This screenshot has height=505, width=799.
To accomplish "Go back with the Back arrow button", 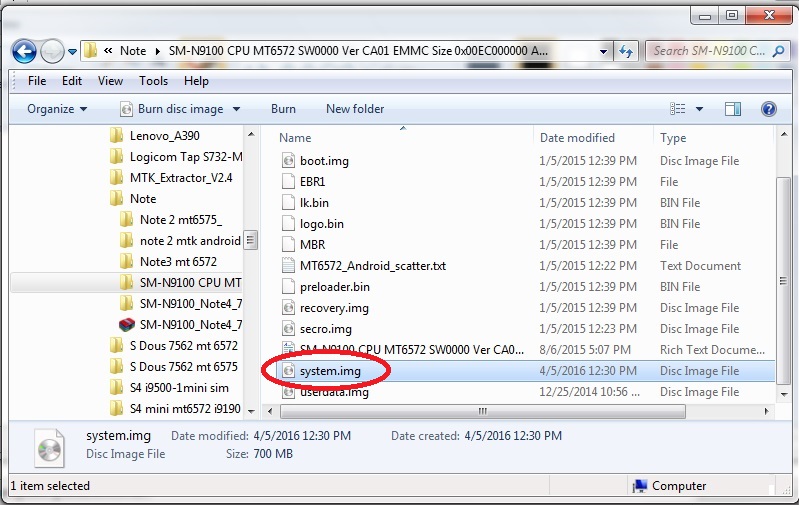I will pos(24,51).
